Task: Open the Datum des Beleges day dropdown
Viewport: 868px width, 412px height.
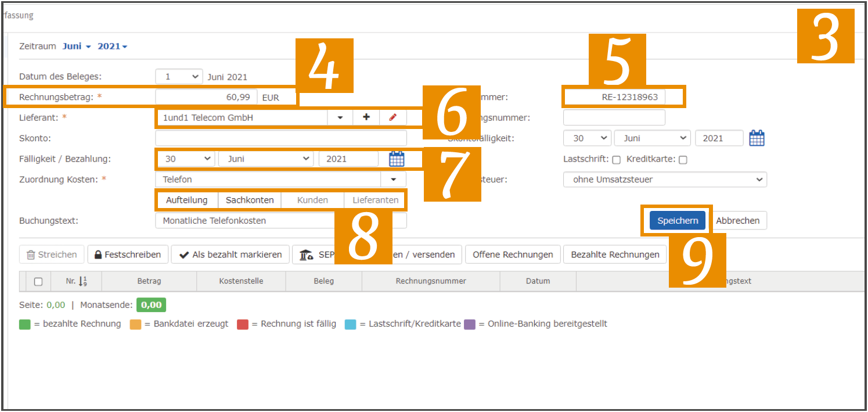Action: [179, 77]
